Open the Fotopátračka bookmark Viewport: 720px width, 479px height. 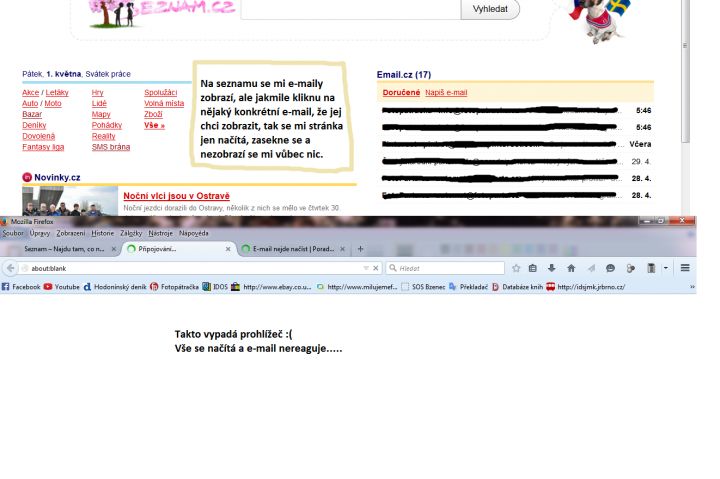pyautogui.click(x=174, y=287)
